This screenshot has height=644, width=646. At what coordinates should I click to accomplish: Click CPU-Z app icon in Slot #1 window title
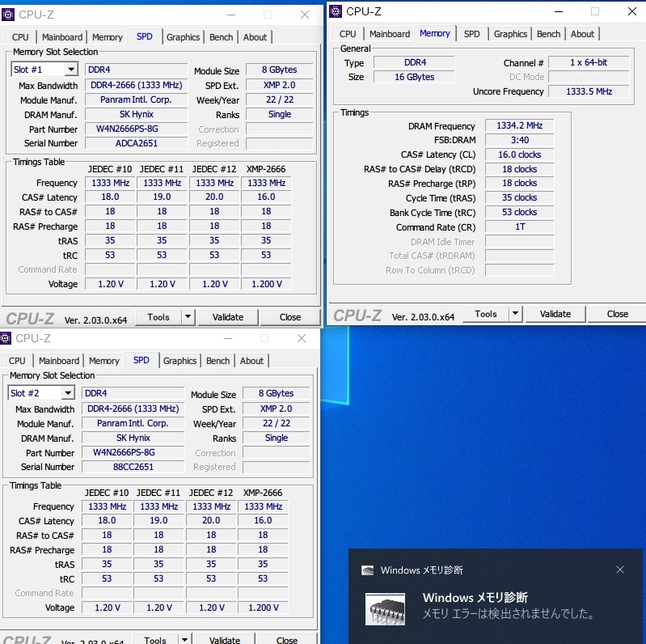point(8,15)
